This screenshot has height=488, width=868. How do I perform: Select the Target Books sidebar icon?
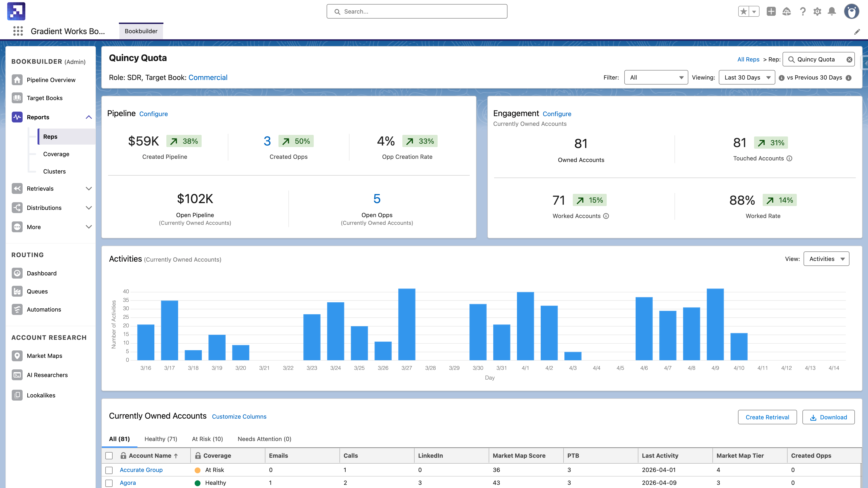(17, 98)
